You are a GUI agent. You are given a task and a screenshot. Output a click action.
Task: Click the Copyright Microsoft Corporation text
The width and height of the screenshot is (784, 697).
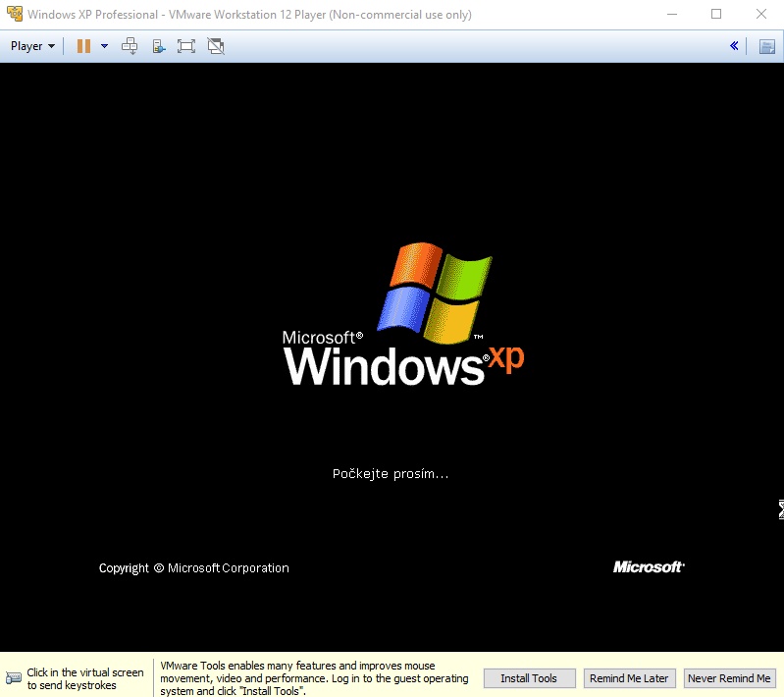(194, 568)
